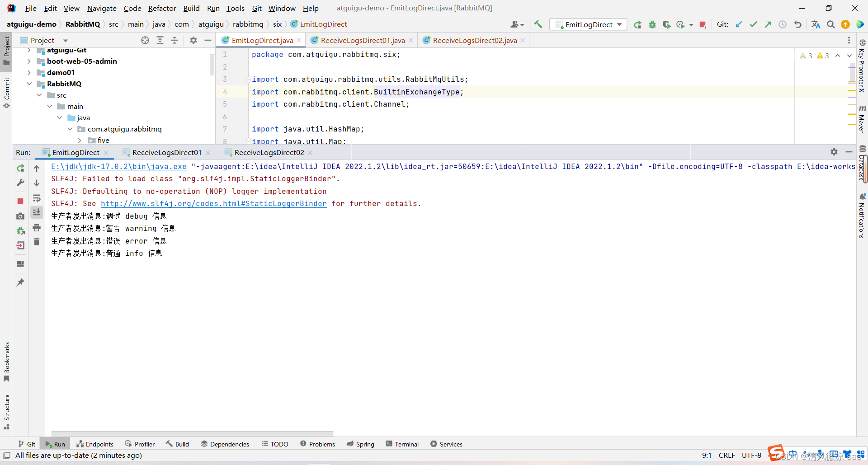Expand boot-web-05-admin module node
The image size is (868, 465).
(x=29, y=61)
